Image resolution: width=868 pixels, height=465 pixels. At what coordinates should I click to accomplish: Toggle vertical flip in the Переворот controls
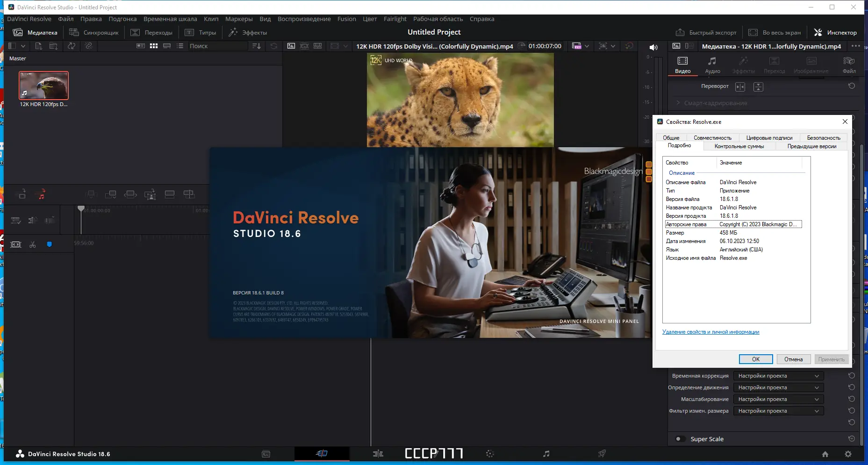(x=758, y=86)
